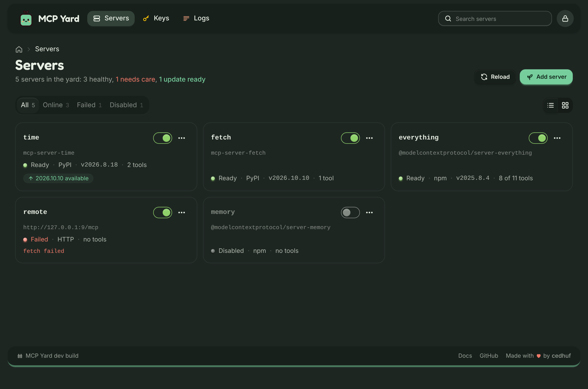The width and height of the screenshot is (588, 389).
Task: Open the Servers nav tab
Action: point(111,18)
